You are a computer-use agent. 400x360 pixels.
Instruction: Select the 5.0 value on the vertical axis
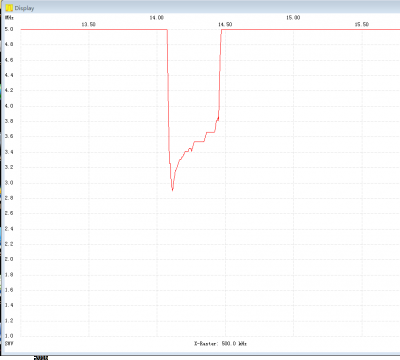coord(9,29)
